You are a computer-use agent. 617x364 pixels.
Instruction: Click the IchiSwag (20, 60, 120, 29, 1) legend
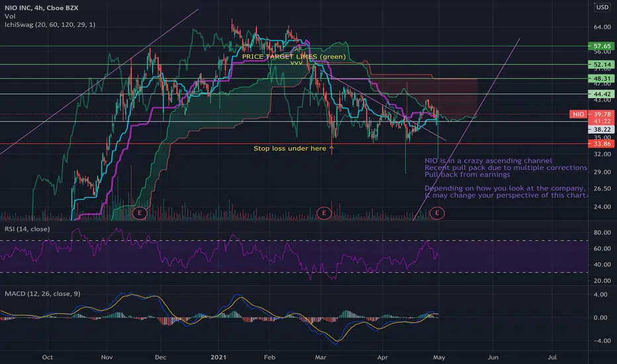click(x=50, y=24)
